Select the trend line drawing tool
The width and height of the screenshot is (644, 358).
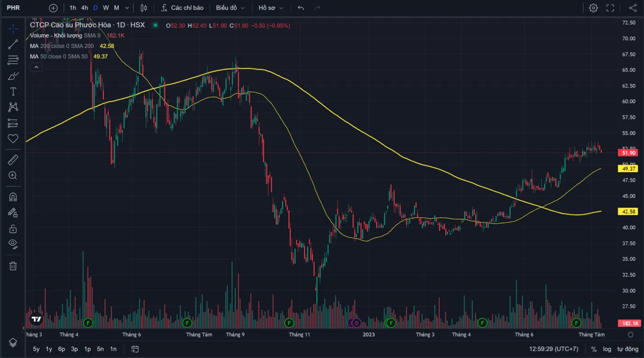click(x=13, y=45)
